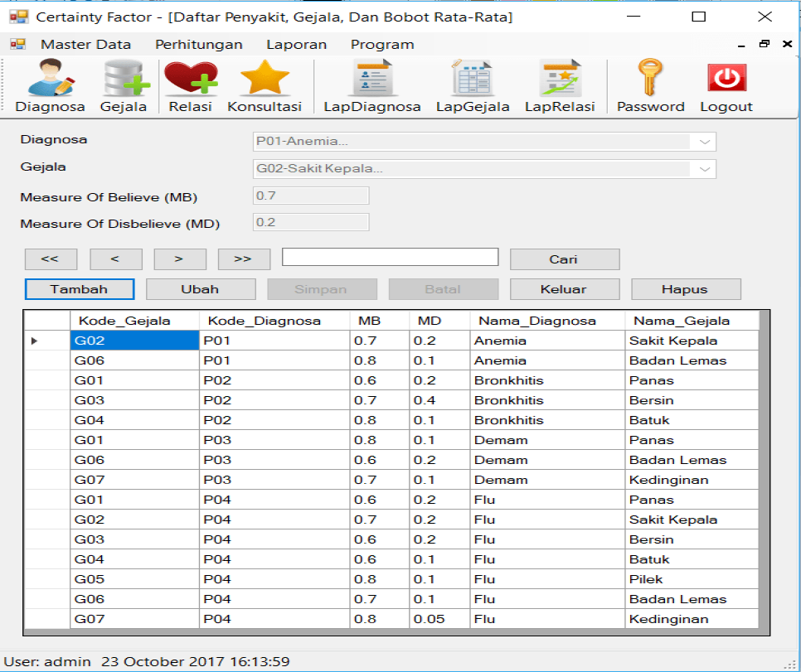Click the Tambah button

pyautogui.click(x=79, y=289)
